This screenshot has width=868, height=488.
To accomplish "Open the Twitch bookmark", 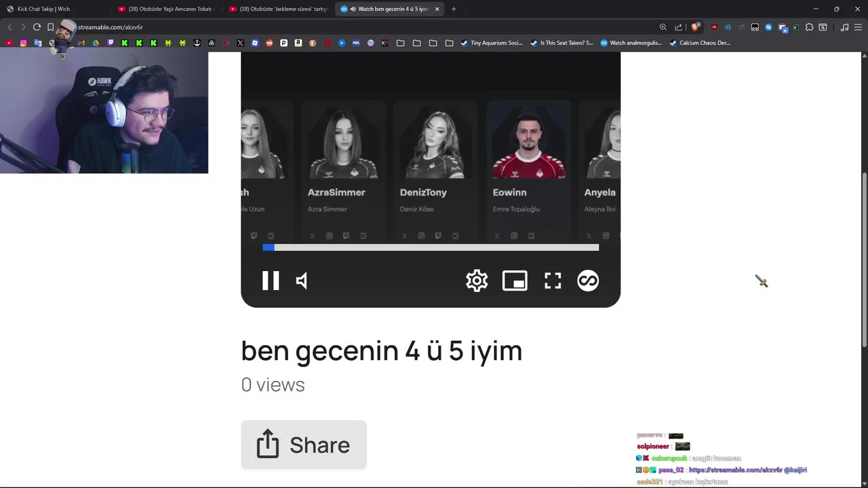I will pyautogui.click(x=111, y=43).
